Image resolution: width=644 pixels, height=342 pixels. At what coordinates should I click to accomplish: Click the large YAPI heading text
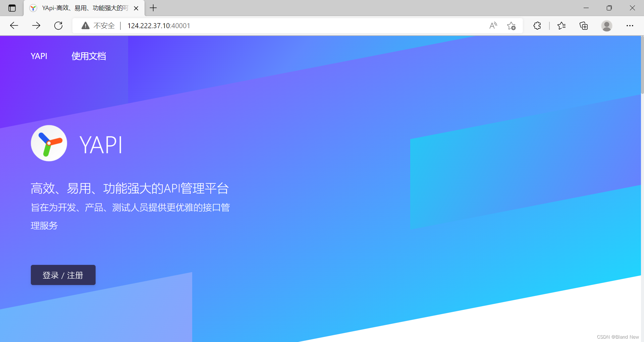tap(101, 145)
